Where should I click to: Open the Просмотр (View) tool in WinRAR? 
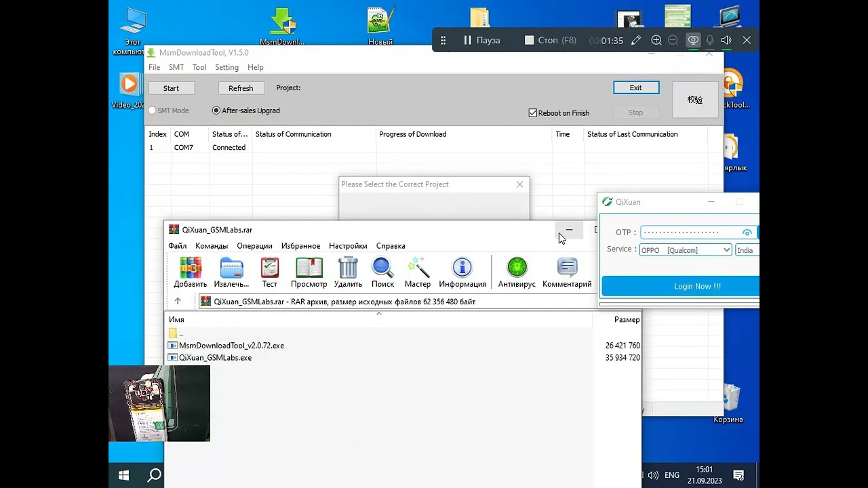[x=309, y=272]
